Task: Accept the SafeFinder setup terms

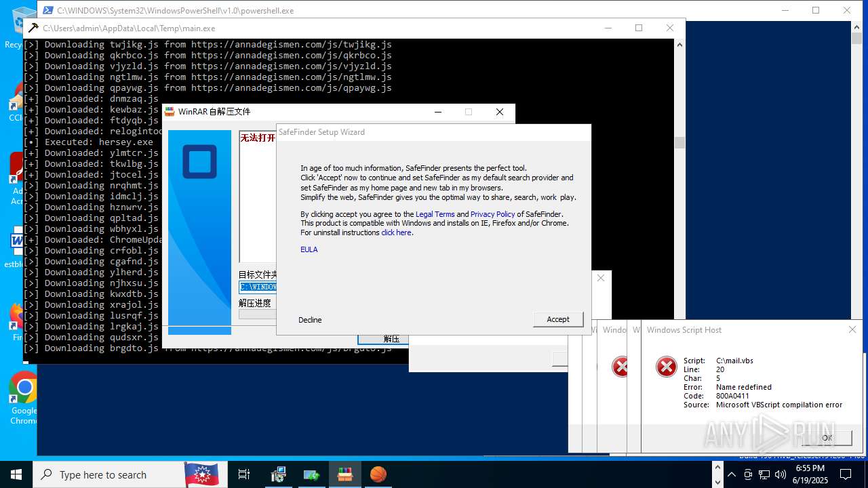Action: [558, 319]
